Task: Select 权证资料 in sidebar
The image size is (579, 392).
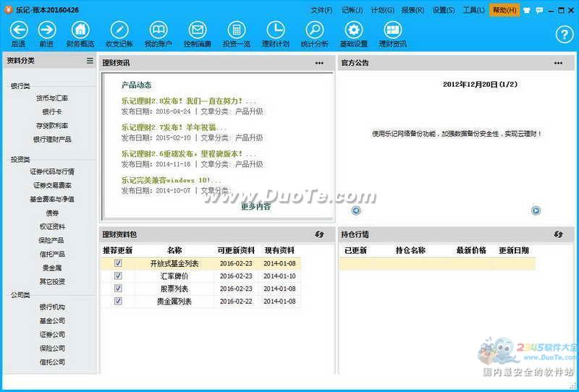Action: tap(52, 226)
